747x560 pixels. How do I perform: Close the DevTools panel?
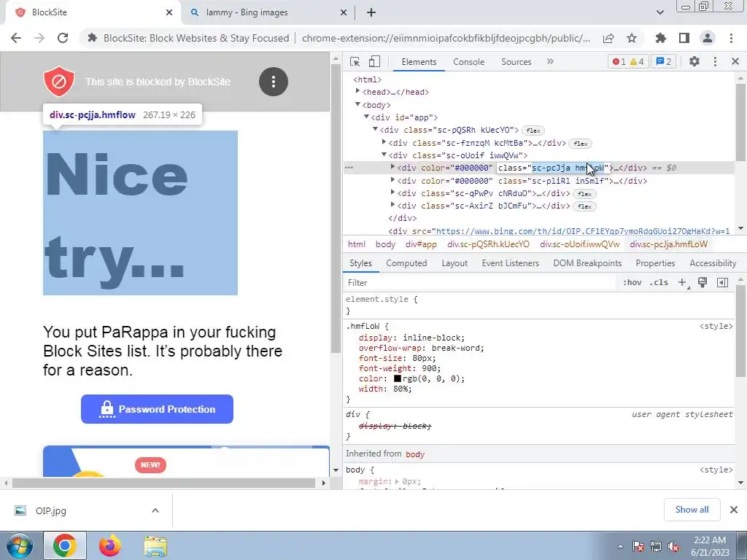click(735, 61)
